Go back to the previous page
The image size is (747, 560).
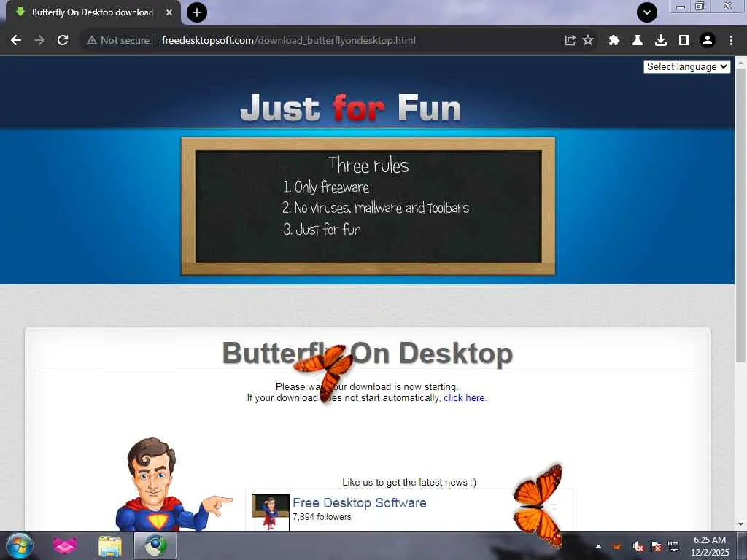point(16,41)
